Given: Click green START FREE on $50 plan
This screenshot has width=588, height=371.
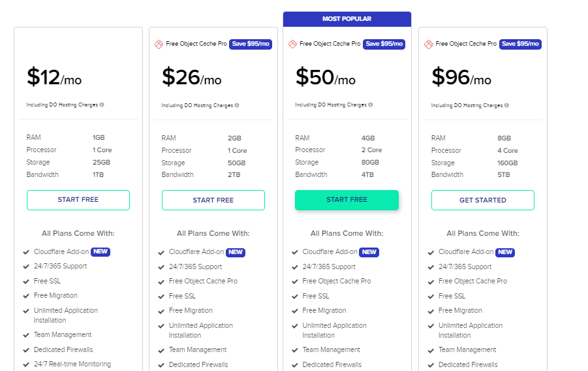Looking at the screenshot, I should coord(347,200).
